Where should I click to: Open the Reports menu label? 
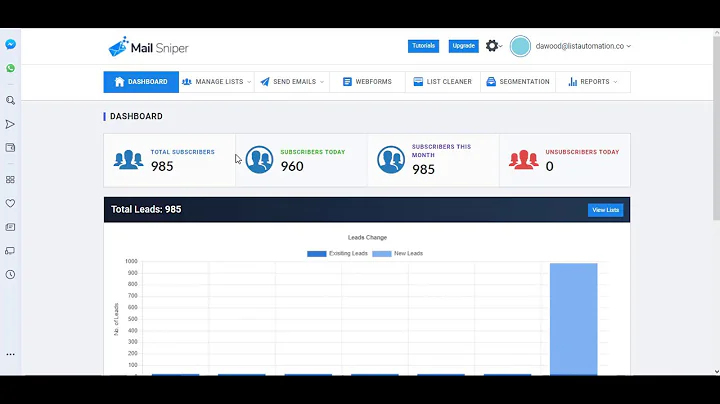[595, 82]
